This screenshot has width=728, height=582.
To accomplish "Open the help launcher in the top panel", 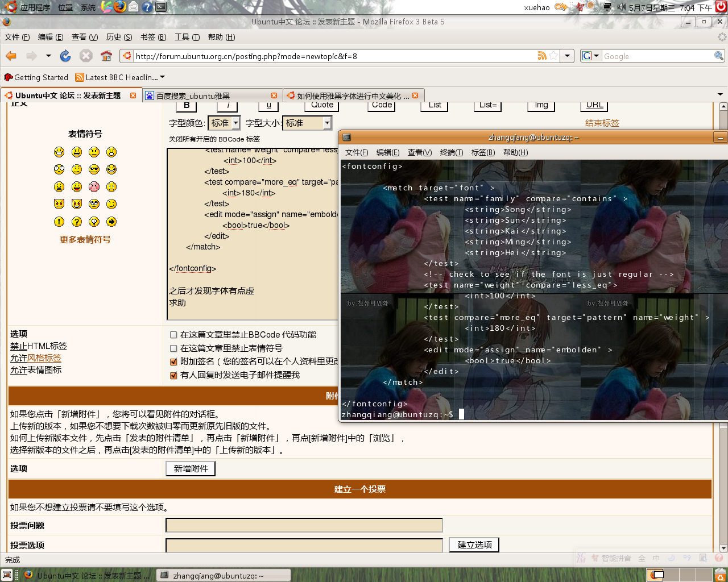I will [x=147, y=7].
